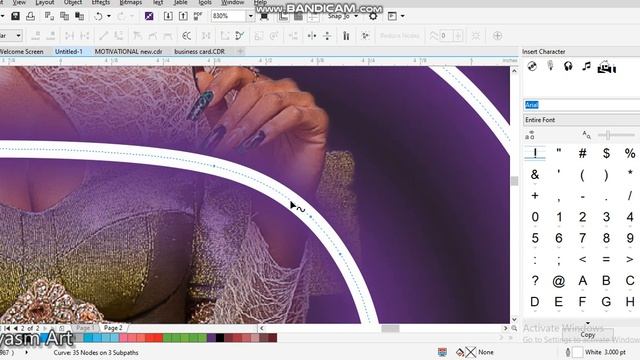Switch to the Untitled-1 document tab
640x360 pixels.
tap(69, 51)
